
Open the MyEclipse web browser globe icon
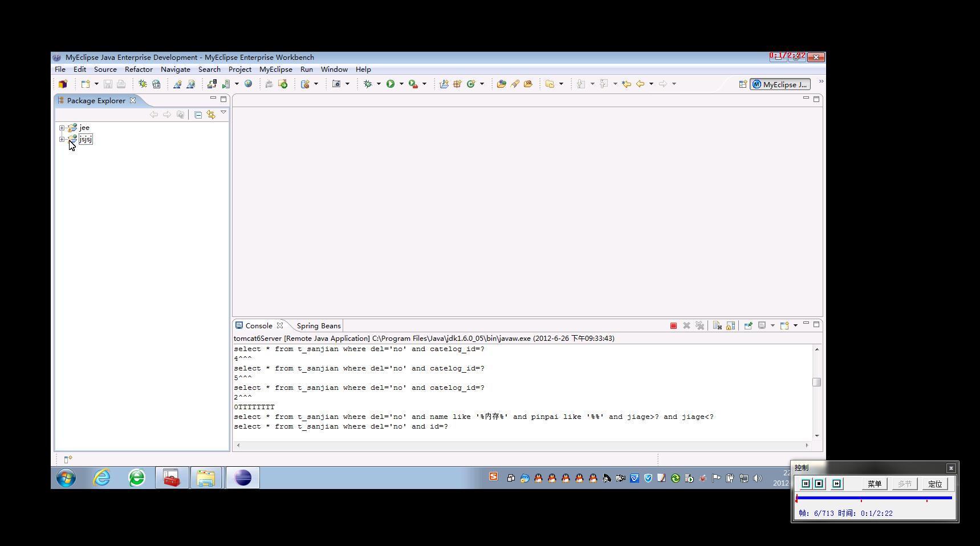(x=249, y=84)
